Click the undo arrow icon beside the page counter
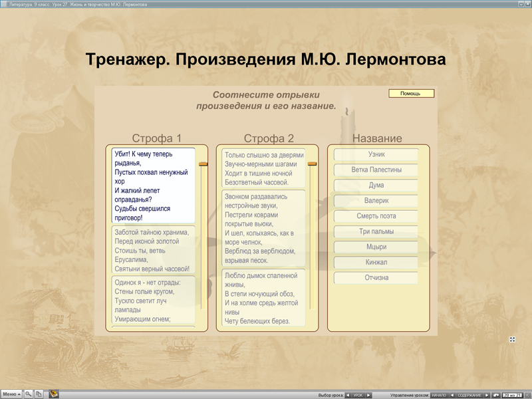This screenshot has width=532, height=399. tap(497, 394)
